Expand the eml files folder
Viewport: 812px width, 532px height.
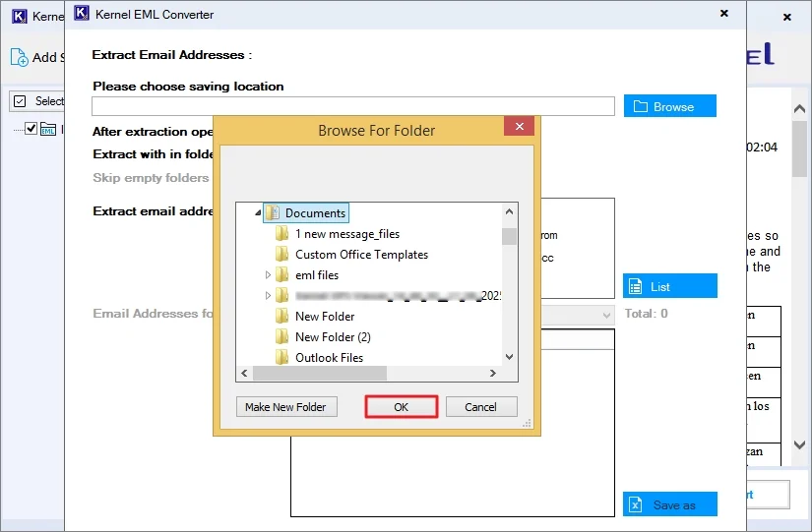click(x=268, y=275)
